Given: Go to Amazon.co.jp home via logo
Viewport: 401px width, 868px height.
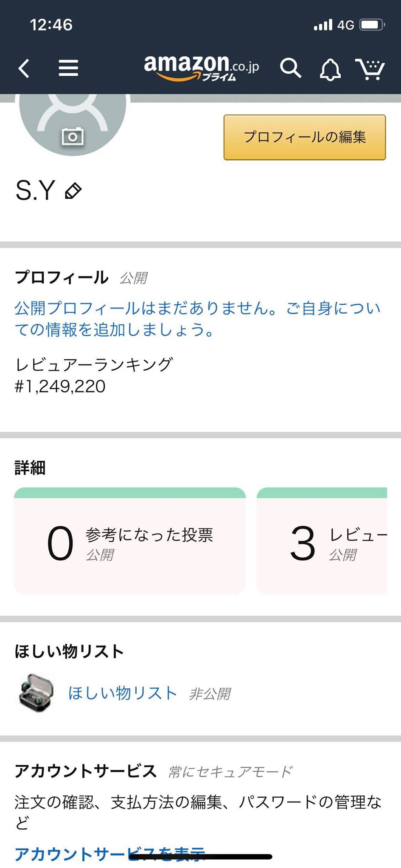Looking at the screenshot, I should pos(201,67).
